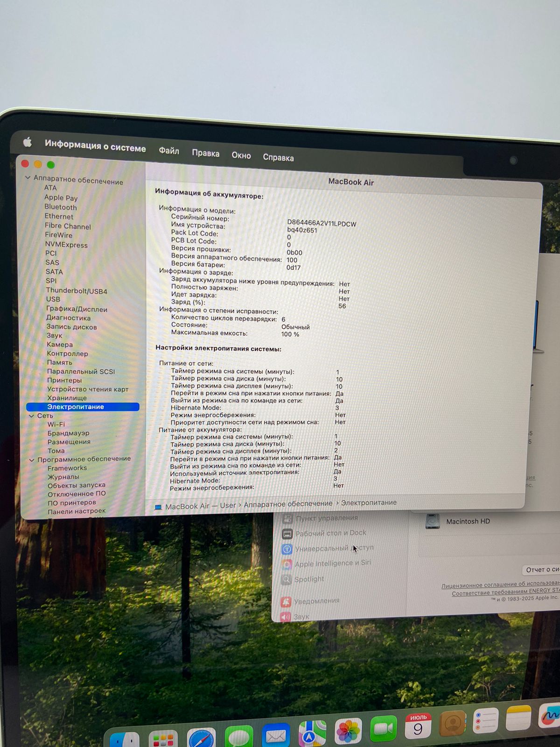This screenshot has width=560, height=747.
Task: Click the Отчет о системе button
Action: point(542,570)
